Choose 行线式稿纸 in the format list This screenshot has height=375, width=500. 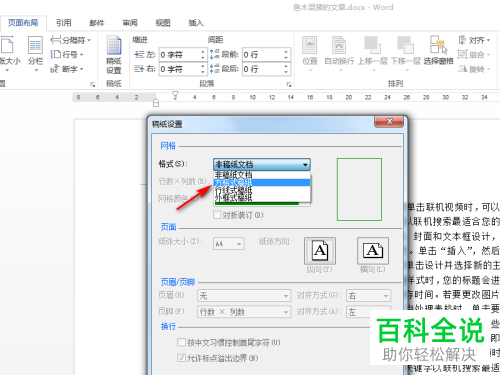(x=262, y=190)
